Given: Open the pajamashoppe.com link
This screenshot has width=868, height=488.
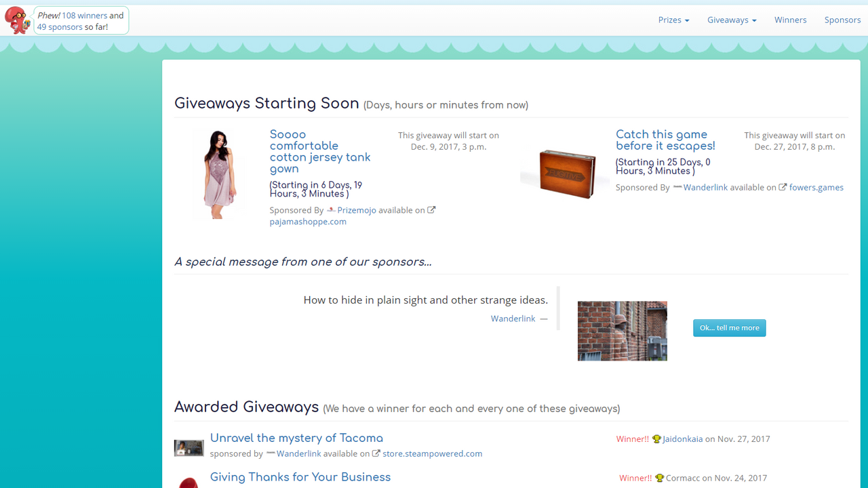Looking at the screenshot, I should pos(308,221).
